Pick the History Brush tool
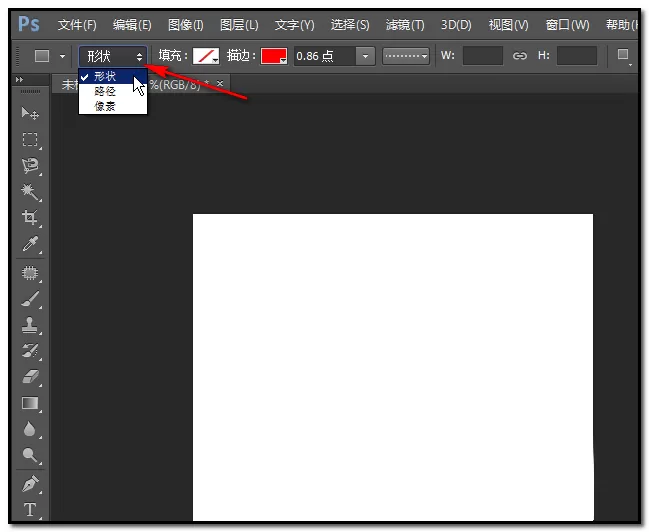Image resolution: width=649 pixels, height=532 pixels. [x=30, y=351]
